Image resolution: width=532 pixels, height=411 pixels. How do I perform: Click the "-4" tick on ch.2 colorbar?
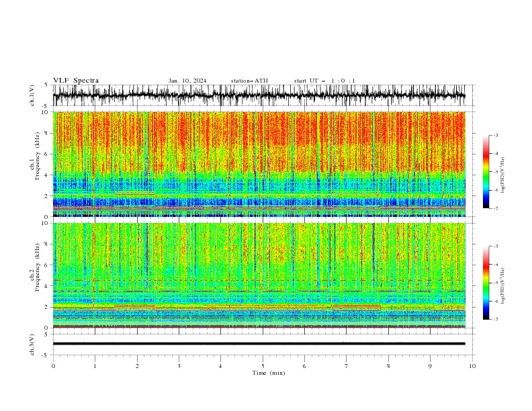(x=496, y=265)
